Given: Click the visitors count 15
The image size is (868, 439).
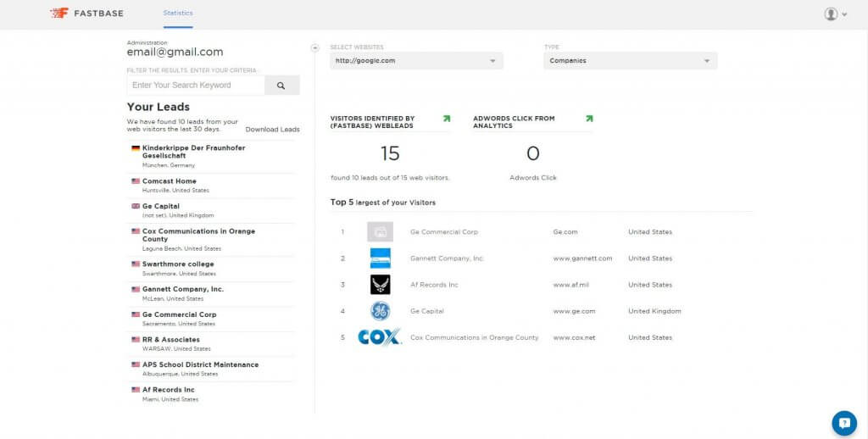Looking at the screenshot, I should (390, 153).
